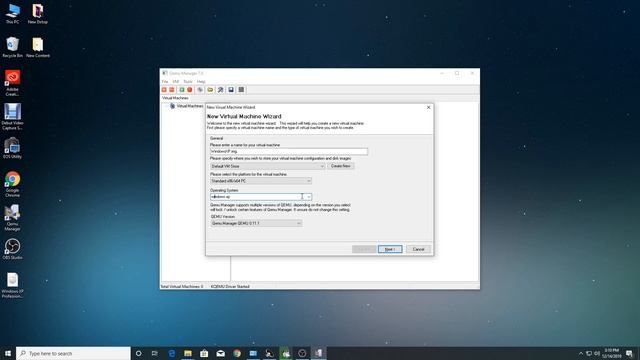Image resolution: width=640 pixels, height=360 pixels.
Task: Open the Help menu in Qemu Manager
Action: [201, 82]
